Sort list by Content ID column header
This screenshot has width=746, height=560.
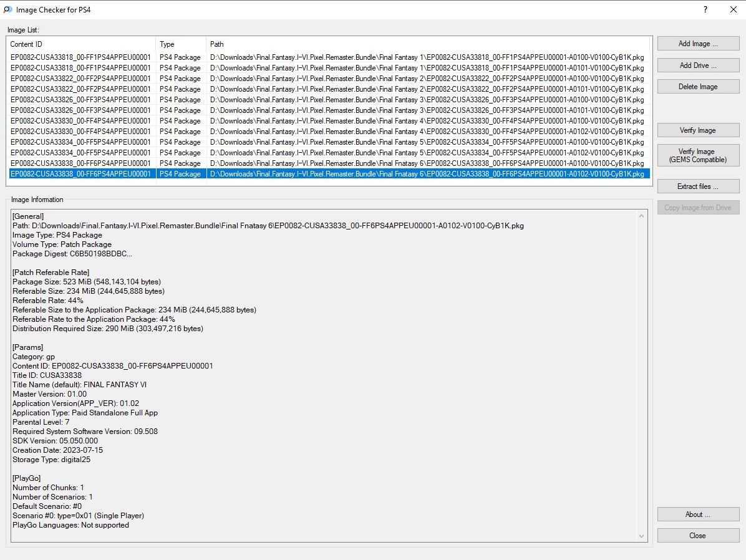(82, 44)
